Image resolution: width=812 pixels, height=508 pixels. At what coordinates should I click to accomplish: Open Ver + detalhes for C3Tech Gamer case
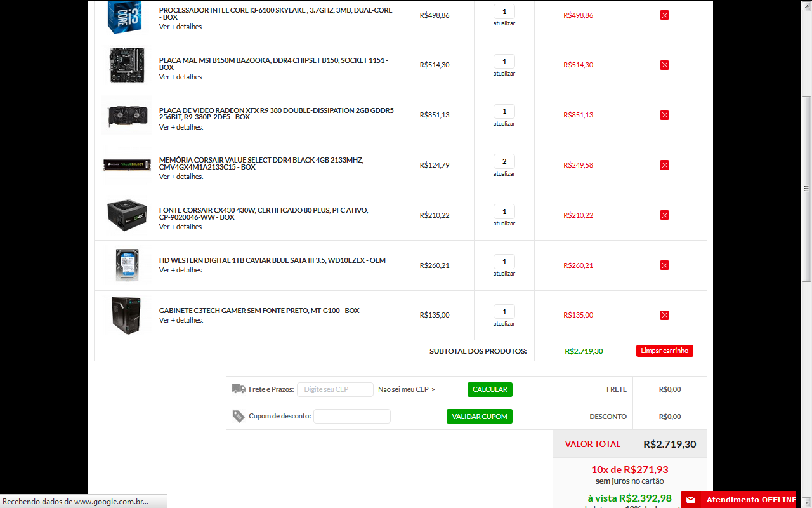pyautogui.click(x=181, y=320)
